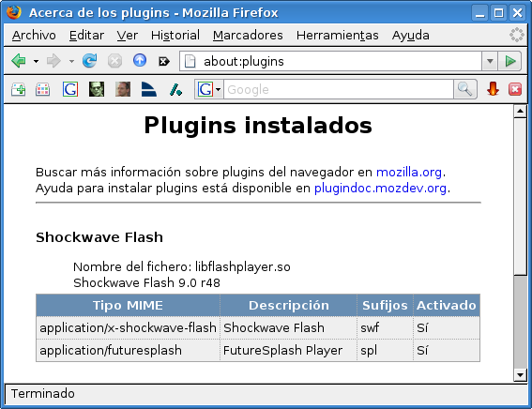Viewport: 532px width, 409px height.
Task: Expand the back history dropdown arrow
Action: 36,61
